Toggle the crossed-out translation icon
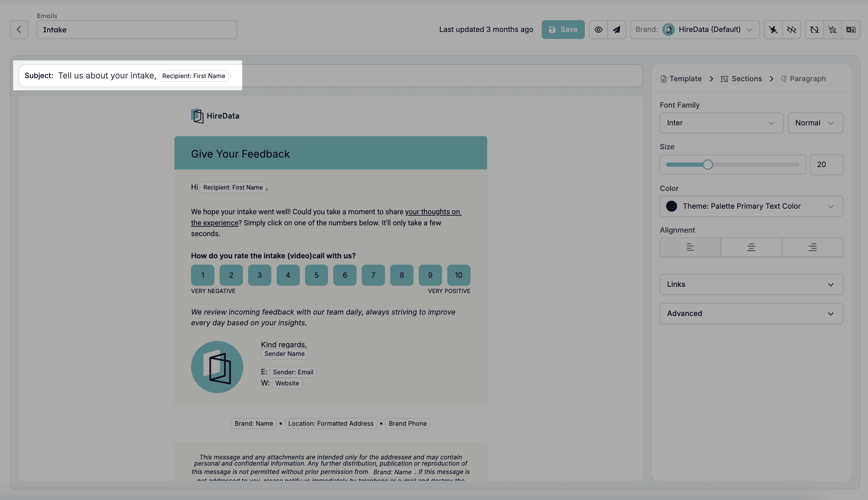This screenshot has height=500, width=868. (851, 30)
